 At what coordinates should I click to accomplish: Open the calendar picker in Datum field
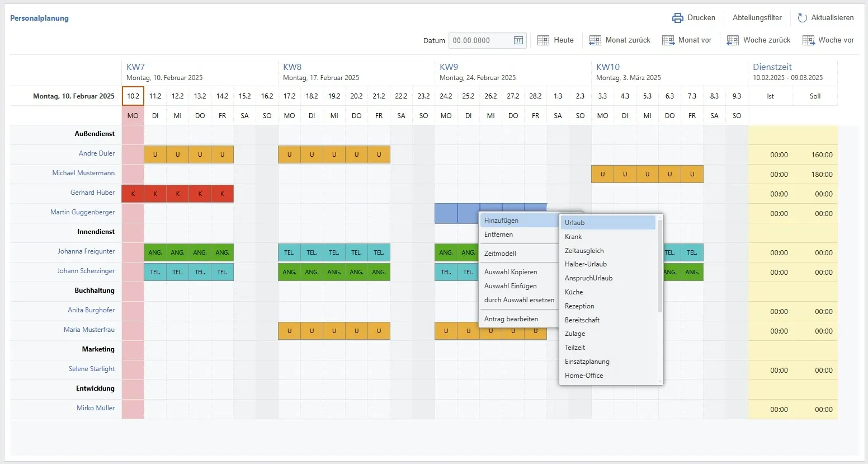tap(518, 40)
